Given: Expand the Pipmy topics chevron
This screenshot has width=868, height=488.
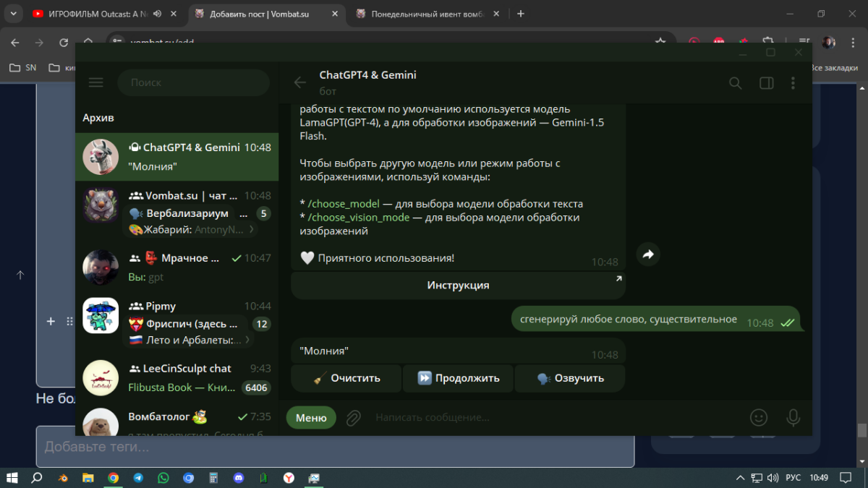Looking at the screenshot, I should pos(247,340).
